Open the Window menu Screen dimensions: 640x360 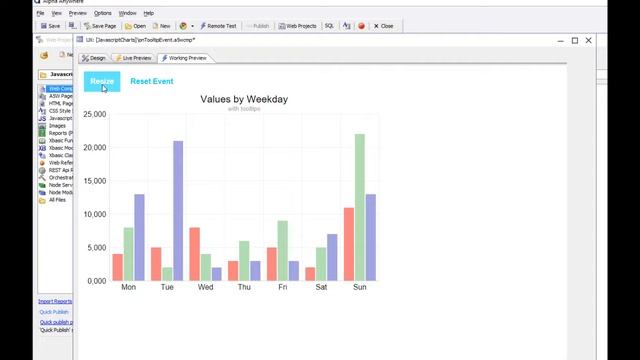[x=127, y=13]
